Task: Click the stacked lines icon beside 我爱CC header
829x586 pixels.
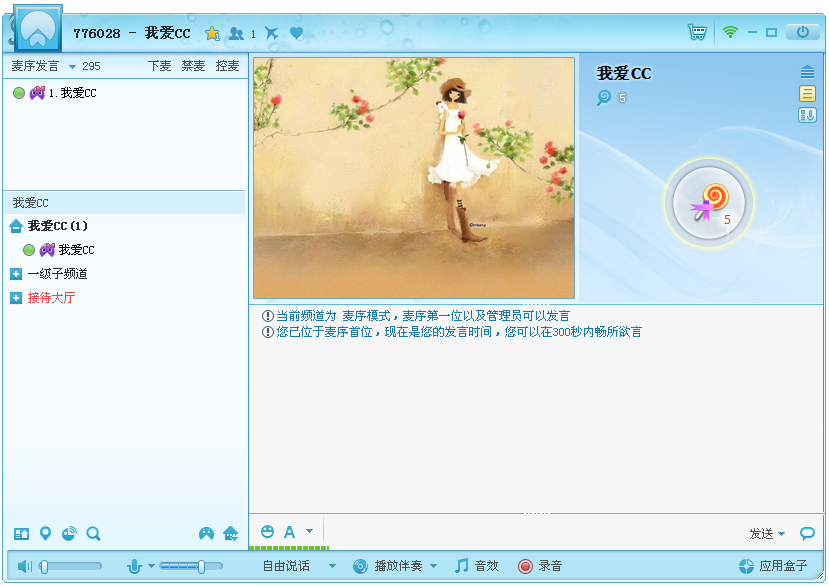Action: click(807, 71)
